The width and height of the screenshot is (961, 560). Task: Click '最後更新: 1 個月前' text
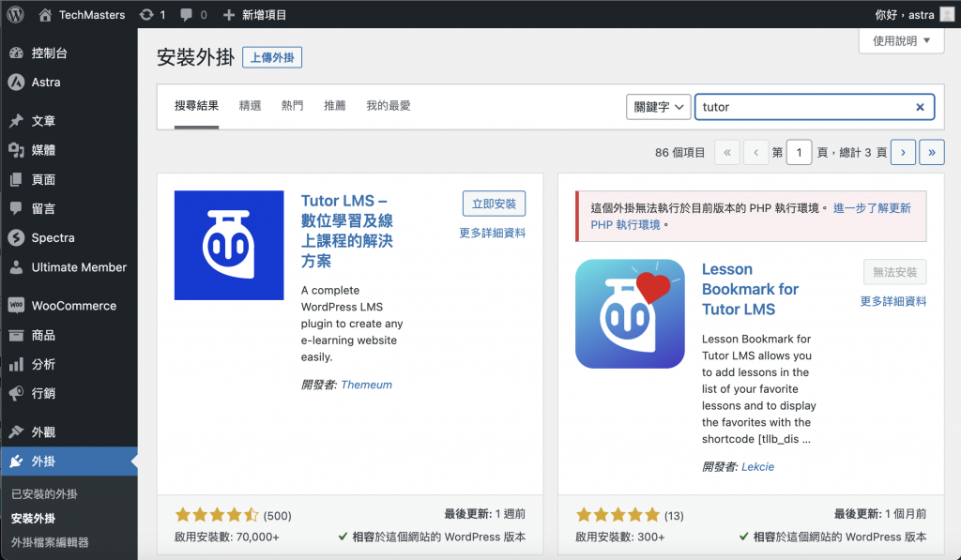click(880, 513)
